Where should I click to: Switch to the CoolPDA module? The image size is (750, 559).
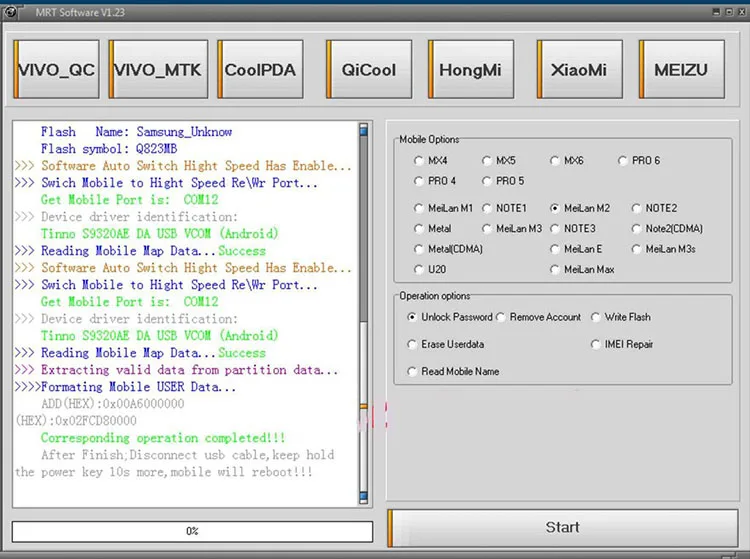coord(260,69)
